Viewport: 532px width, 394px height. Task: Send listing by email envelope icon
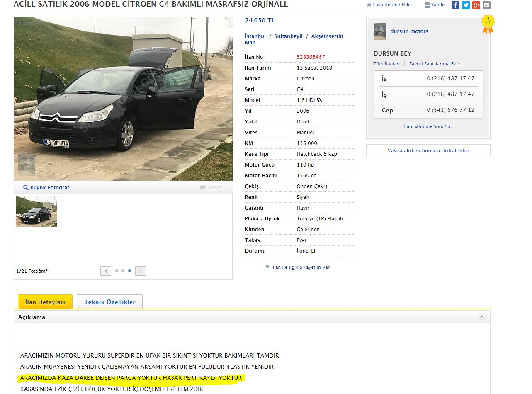point(486,5)
